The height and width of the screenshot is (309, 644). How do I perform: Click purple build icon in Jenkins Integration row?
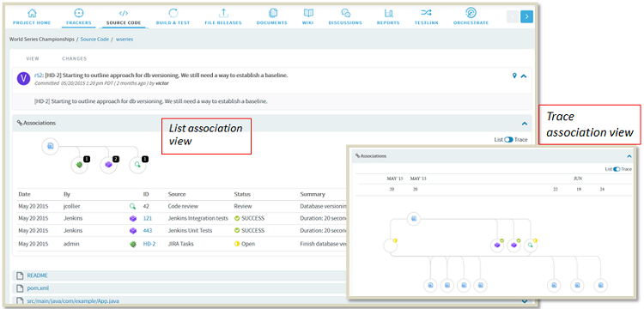(x=132, y=219)
